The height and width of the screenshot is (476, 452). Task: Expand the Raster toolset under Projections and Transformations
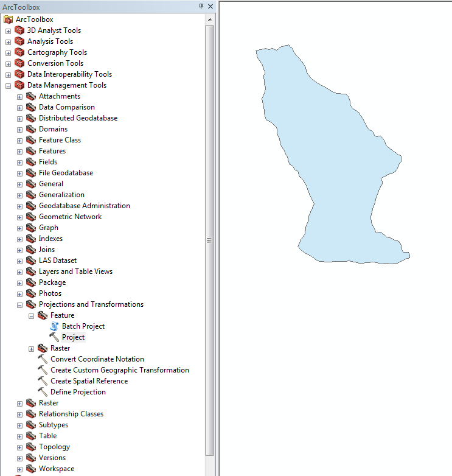[x=31, y=349]
